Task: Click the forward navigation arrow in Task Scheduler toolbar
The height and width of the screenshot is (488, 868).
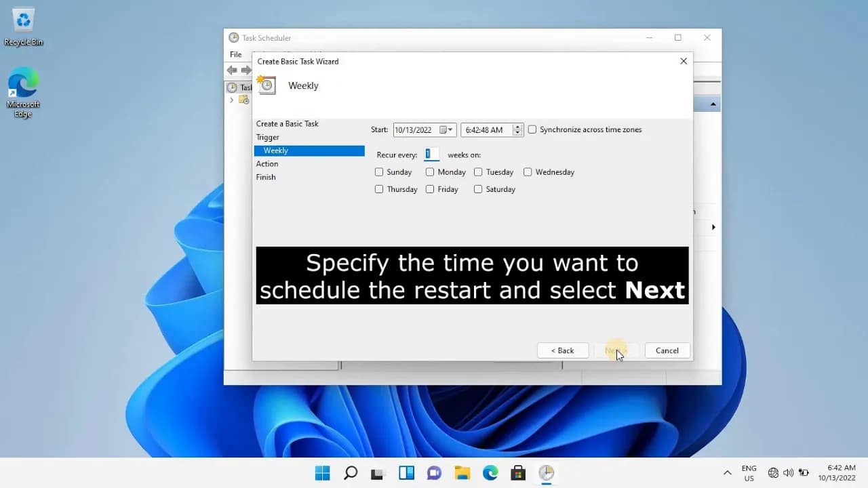Action: (248, 70)
